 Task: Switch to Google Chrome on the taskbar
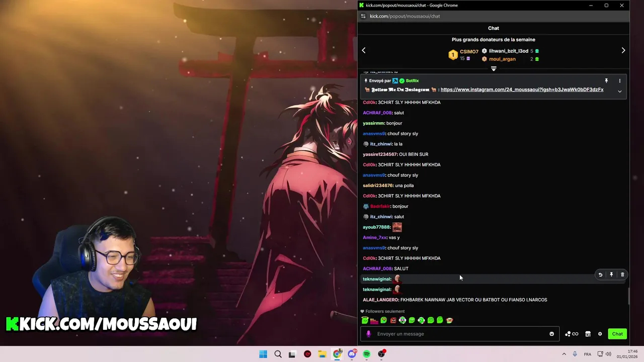pyautogui.click(x=337, y=354)
